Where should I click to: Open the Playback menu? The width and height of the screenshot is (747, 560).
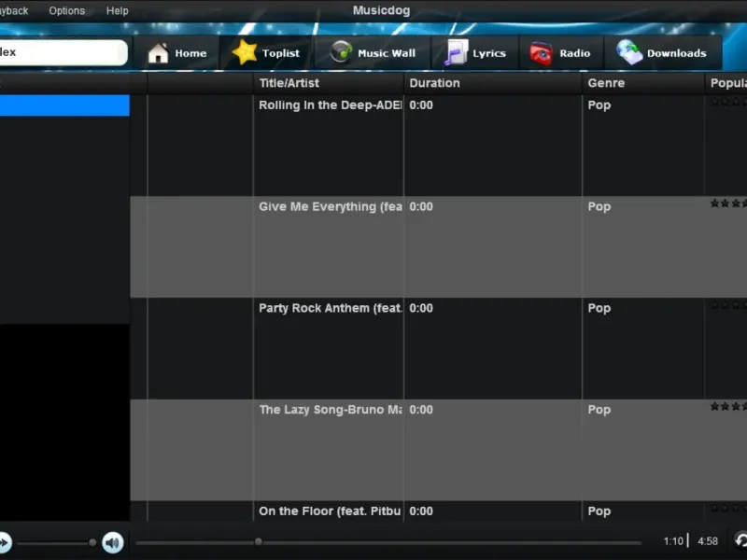14,10
